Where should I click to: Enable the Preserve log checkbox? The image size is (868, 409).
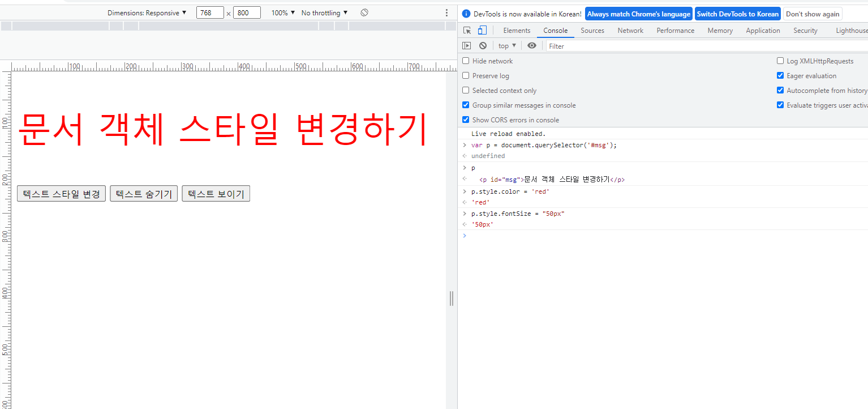tap(466, 75)
